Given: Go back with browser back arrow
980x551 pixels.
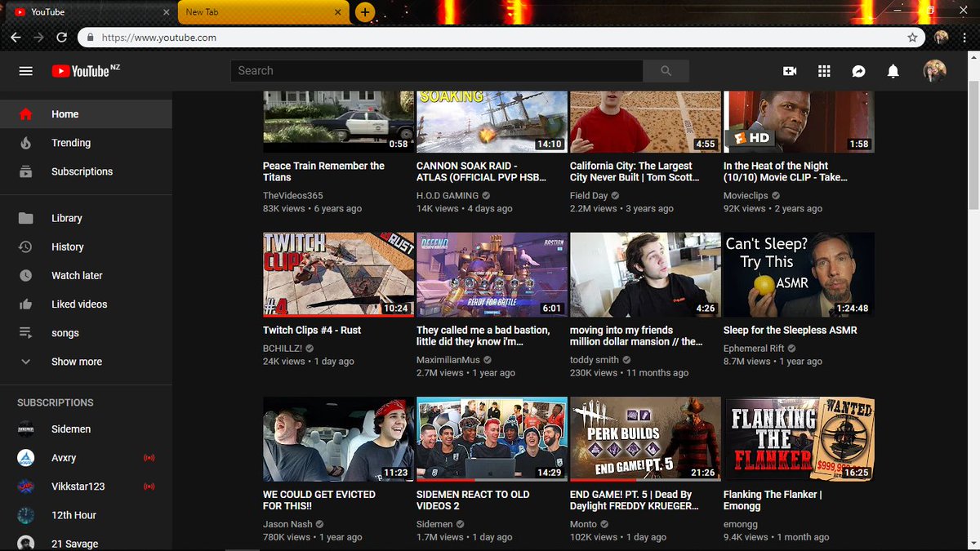Looking at the screenshot, I should coord(16,38).
